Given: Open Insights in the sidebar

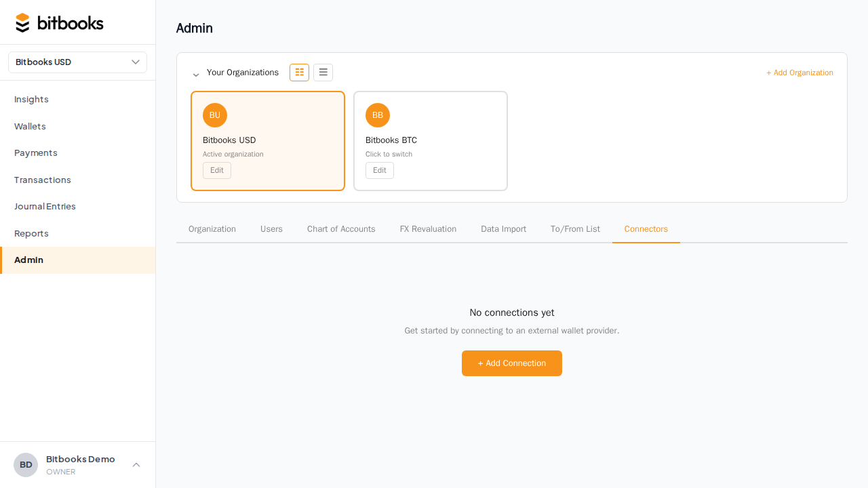Looking at the screenshot, I should click(77, 100).
